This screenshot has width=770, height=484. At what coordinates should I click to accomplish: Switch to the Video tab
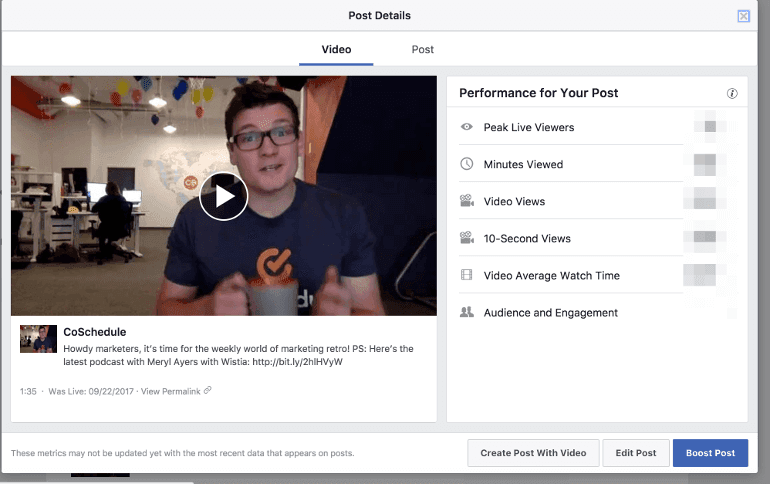pos(336,49)
